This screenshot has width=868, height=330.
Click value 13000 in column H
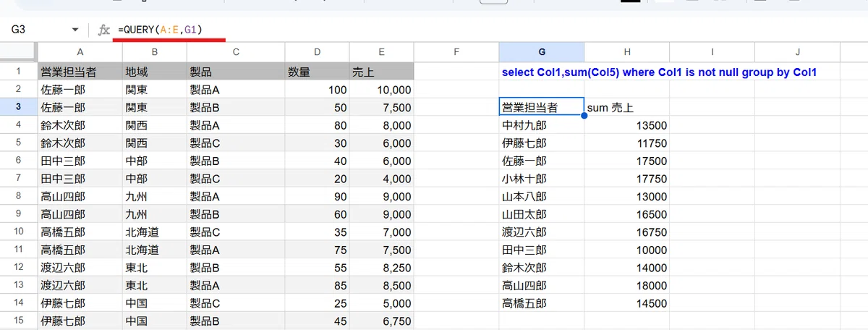click(x=627, y=196)
